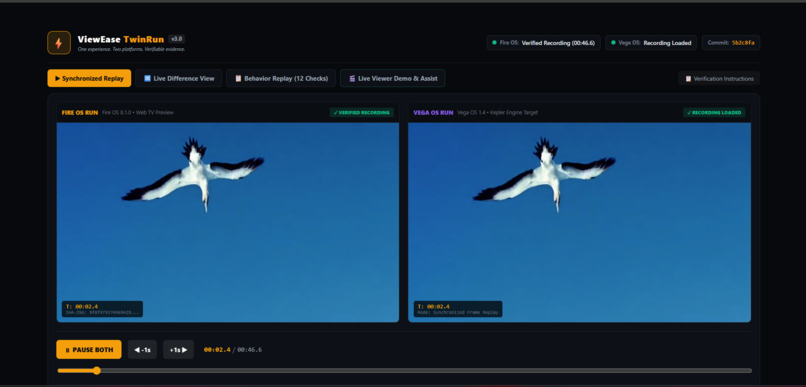Click the Commit hash badge

pos(730,43)
